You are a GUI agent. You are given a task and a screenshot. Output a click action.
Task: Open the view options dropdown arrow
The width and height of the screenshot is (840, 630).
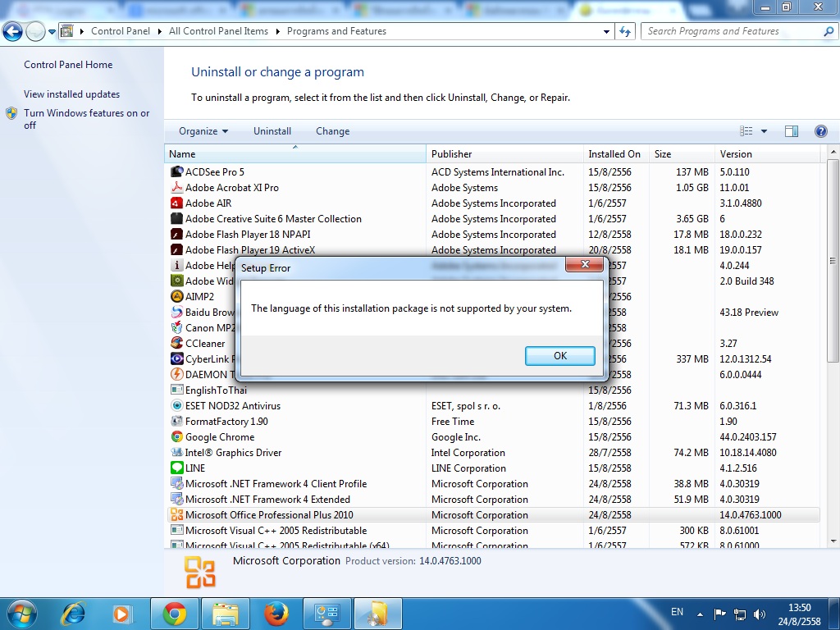(x=764, y=131)
